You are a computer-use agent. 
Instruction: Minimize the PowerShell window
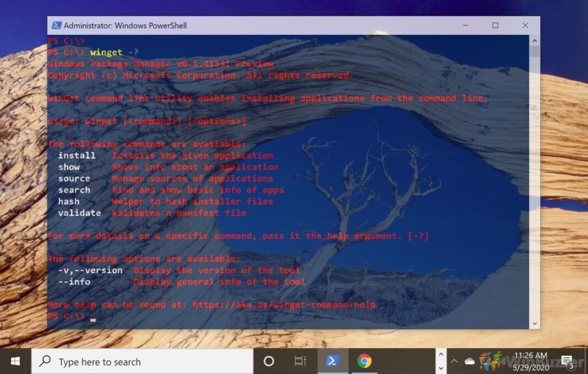[x=465, y=25]
